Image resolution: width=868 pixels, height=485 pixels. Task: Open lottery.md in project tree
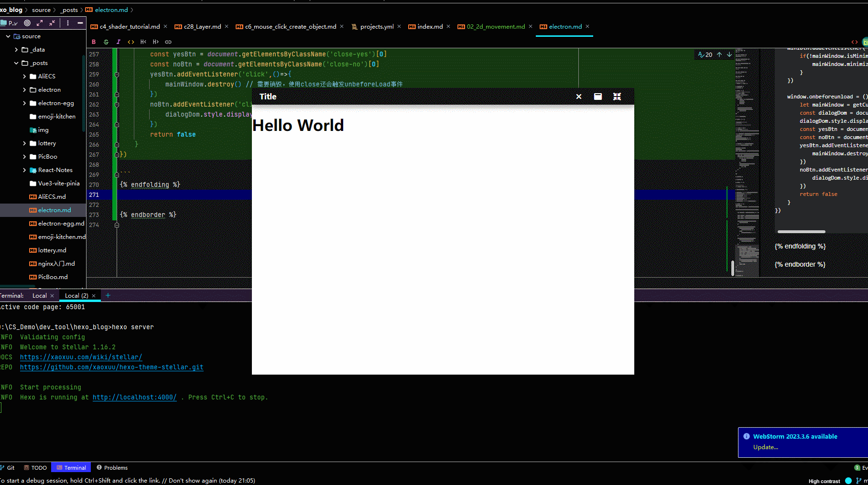(x=47, y=250)
